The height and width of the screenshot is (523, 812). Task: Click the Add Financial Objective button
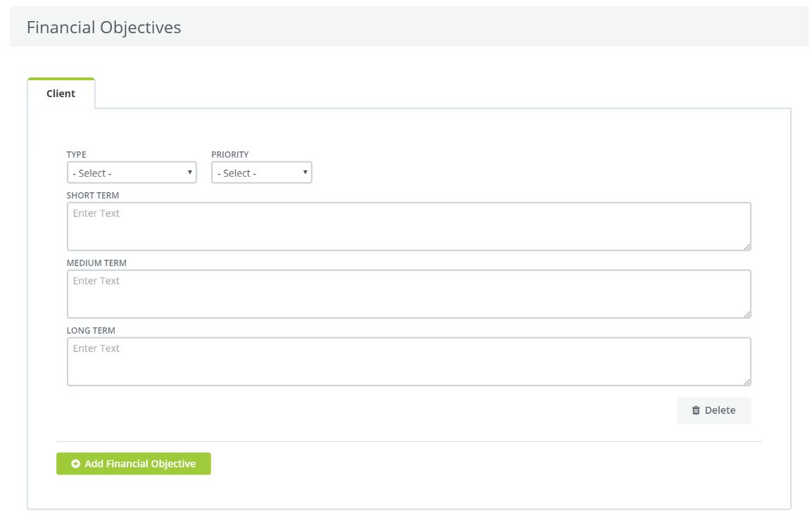[x=134, y=464]
